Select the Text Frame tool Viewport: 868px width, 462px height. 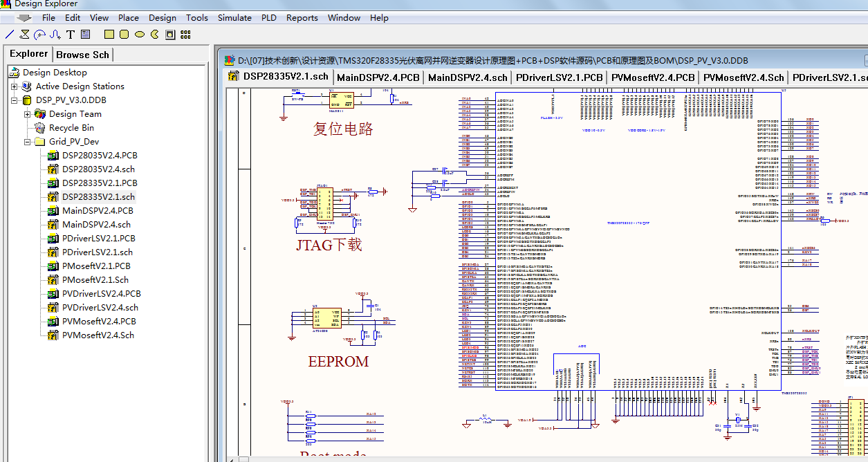click(x=86, y=34)
